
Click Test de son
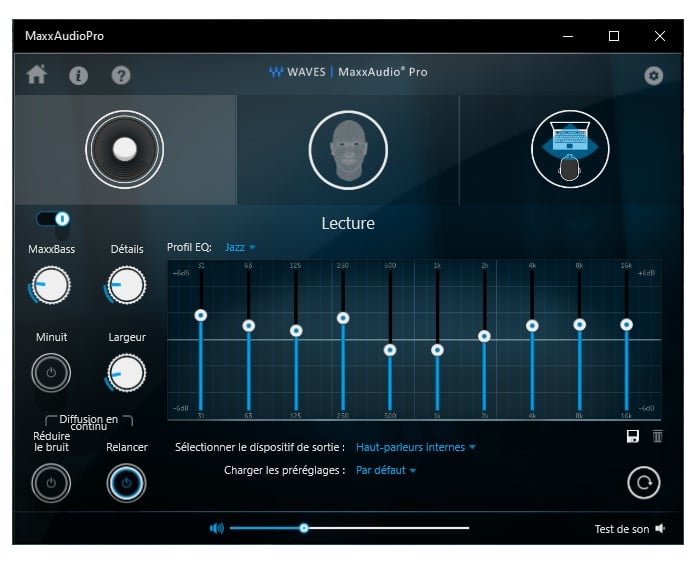pyautogui.click(x=630, y=529)
